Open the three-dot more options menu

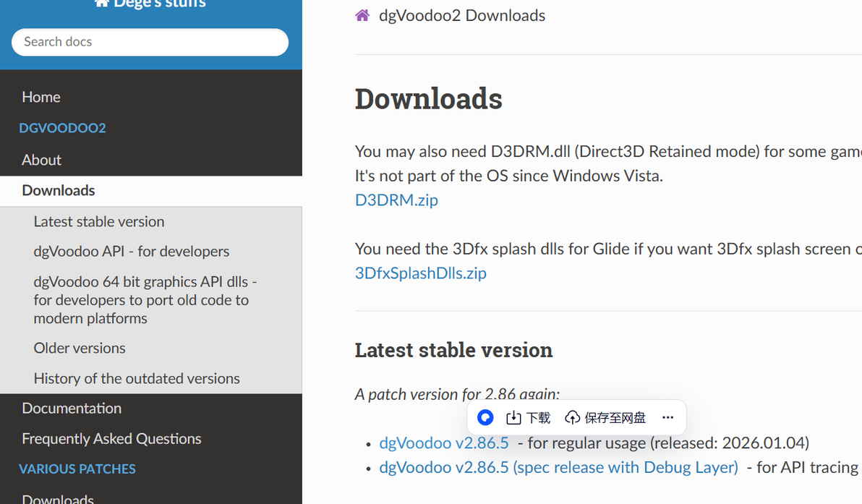click(668, 418)
